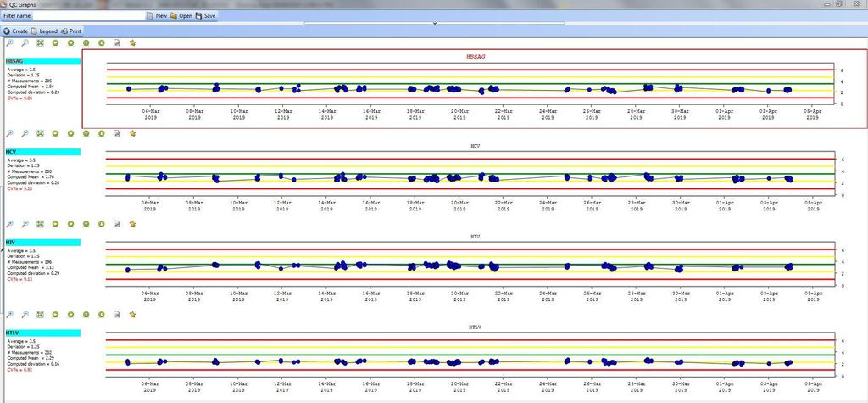Screen dimensions: 868x403
Task: Pan HBSAG graph down with green arrow
Action: click(x=102, y=42)
